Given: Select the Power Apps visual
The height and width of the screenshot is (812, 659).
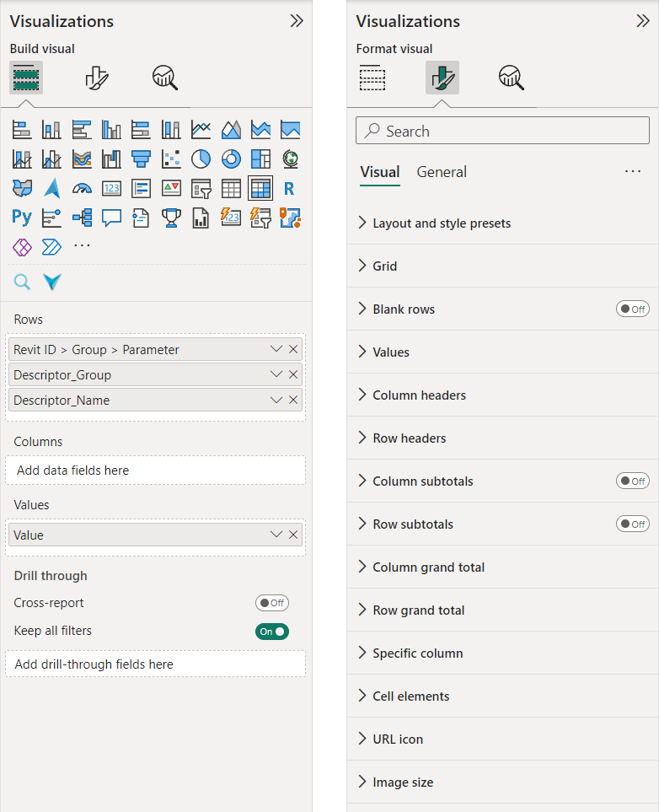Looking at the screenshot, I should [x=22, y=247].
